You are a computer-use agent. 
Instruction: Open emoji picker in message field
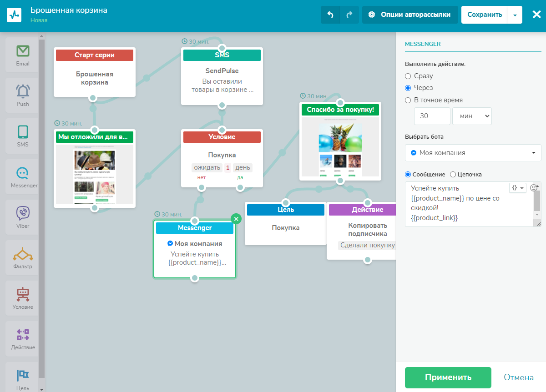coord(534,188)
